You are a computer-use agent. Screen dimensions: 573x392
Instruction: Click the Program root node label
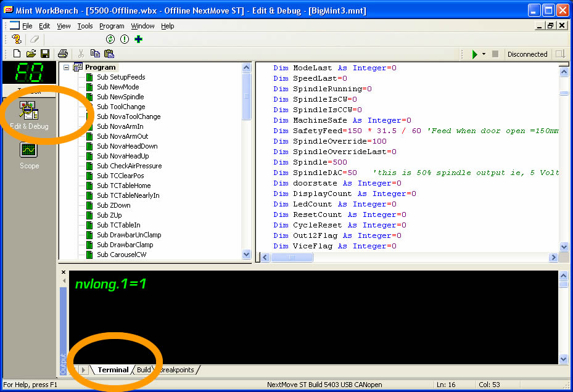pos(100,67)
